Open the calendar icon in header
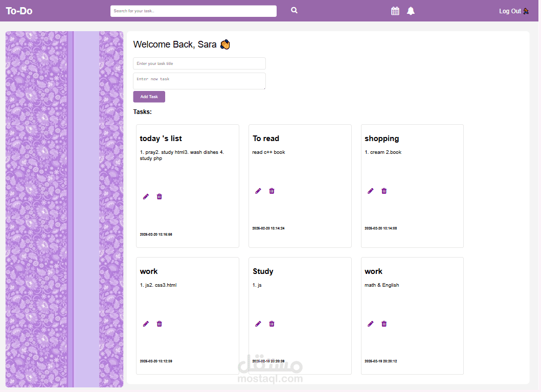This screenshot has height=392, width=541. (395, 11)
